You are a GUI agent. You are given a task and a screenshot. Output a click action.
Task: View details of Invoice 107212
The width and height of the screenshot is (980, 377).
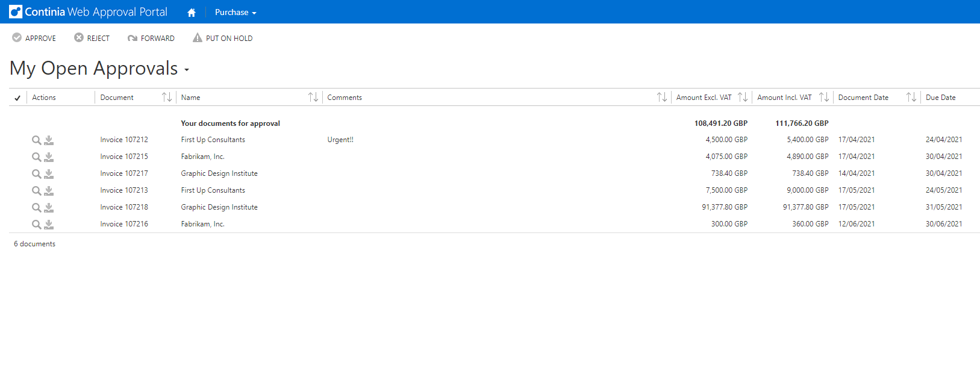(37, 140)
